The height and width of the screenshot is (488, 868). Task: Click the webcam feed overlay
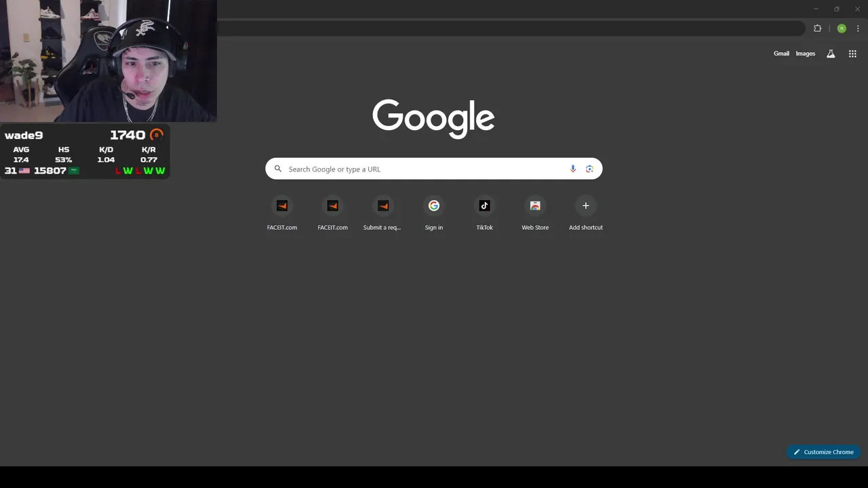(x=108, y=61)
